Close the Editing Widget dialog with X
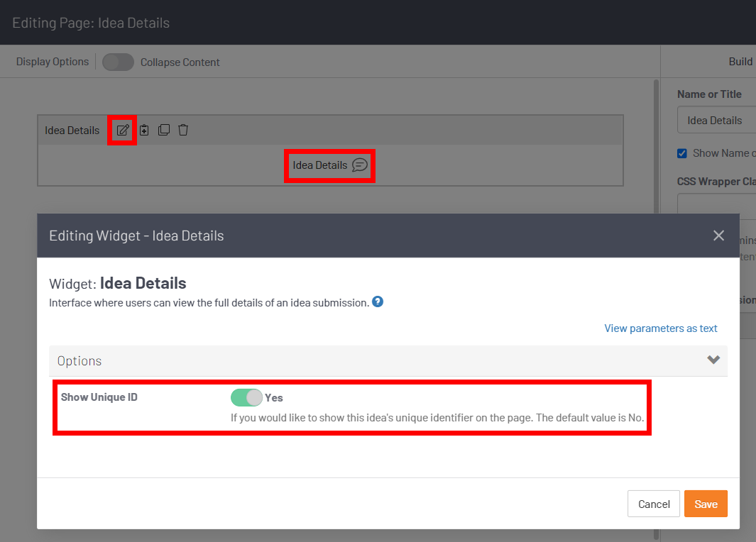The width and height of the screenshot is (756, 542). [x=718, y=236]
